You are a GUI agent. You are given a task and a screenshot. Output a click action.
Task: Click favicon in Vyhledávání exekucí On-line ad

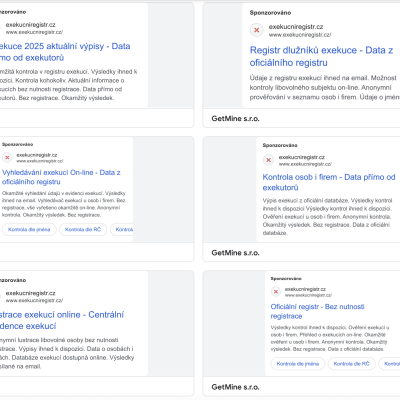[x=7, y=157]
